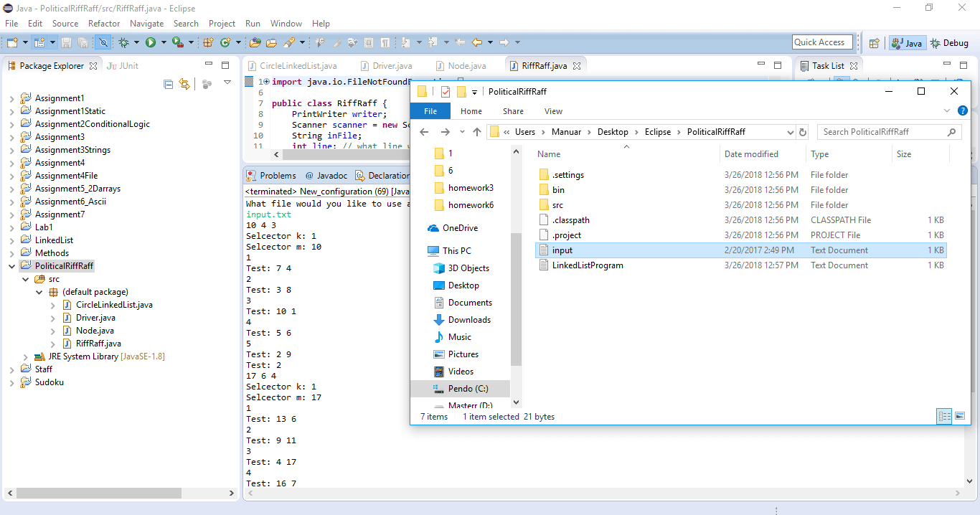Expand the Sudoku project
Screen dimensions: 980x515
click(11, 382)
